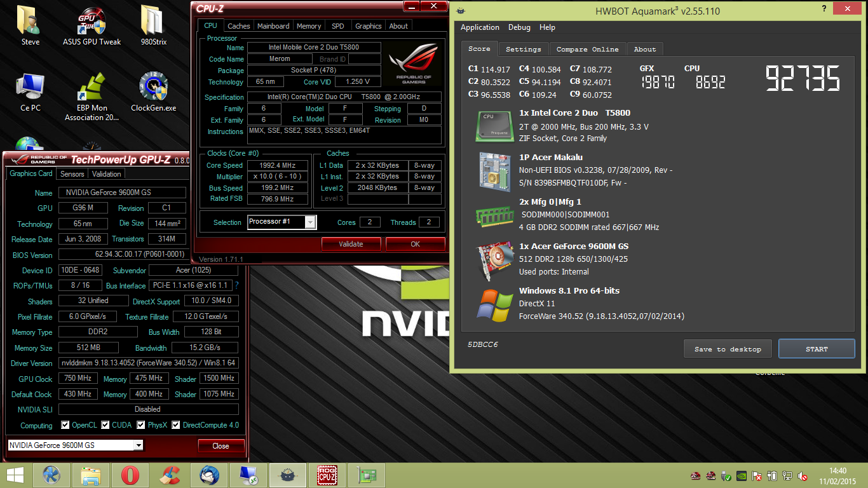
Task: Open Safely Remove Hardware tray icon
Action: (726, 475)
